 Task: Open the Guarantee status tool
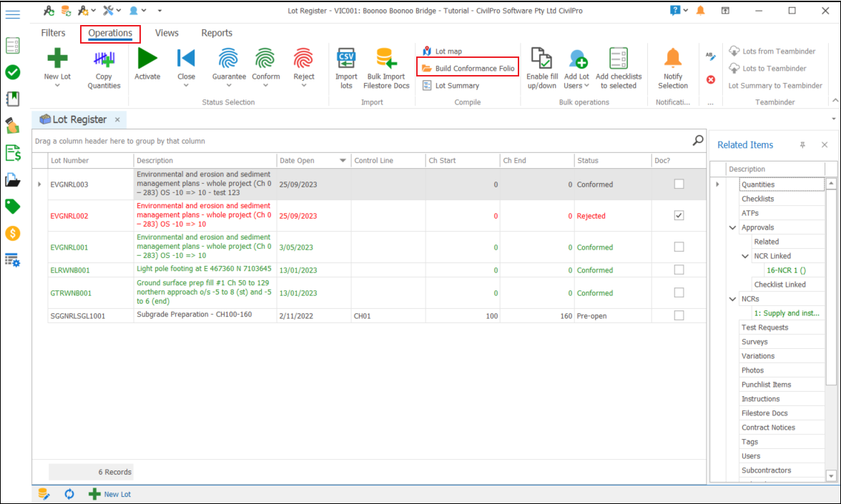(x=228, y=64)
